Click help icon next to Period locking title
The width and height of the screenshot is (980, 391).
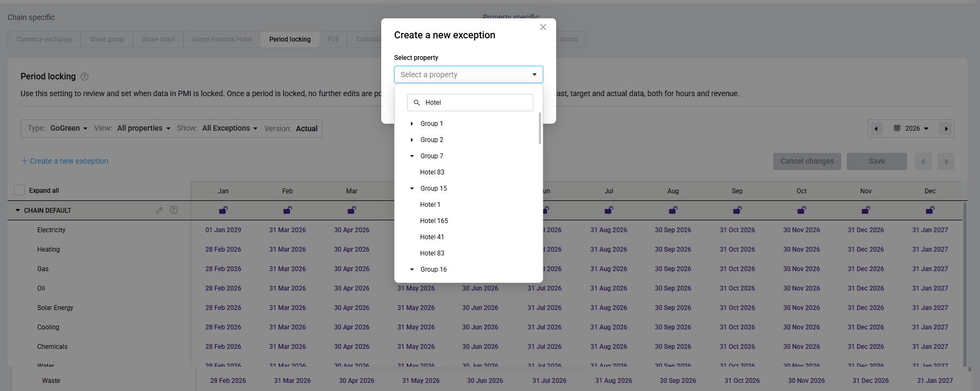pyautogui.click(x=84, y=77)
